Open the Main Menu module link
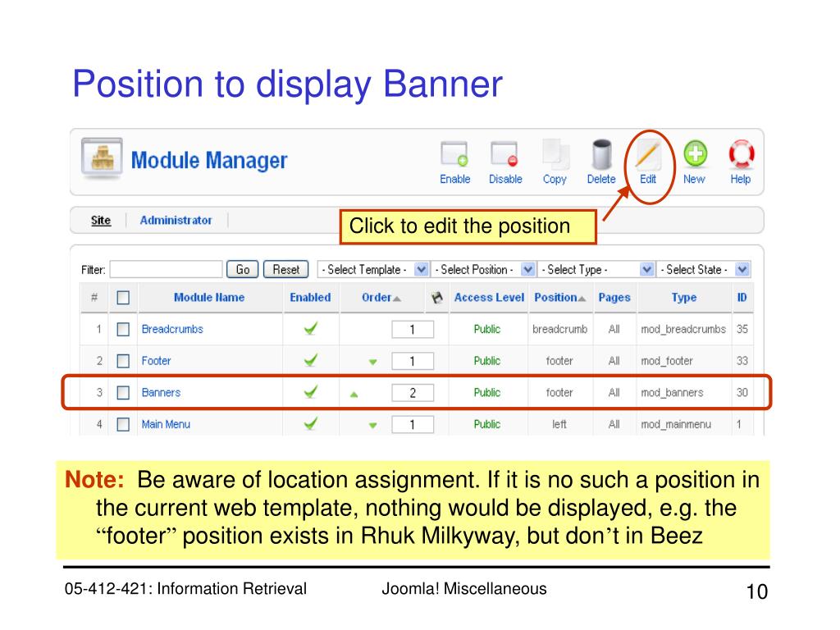The image size is (840, 630). pyautogui.click(x=166, y=424)
